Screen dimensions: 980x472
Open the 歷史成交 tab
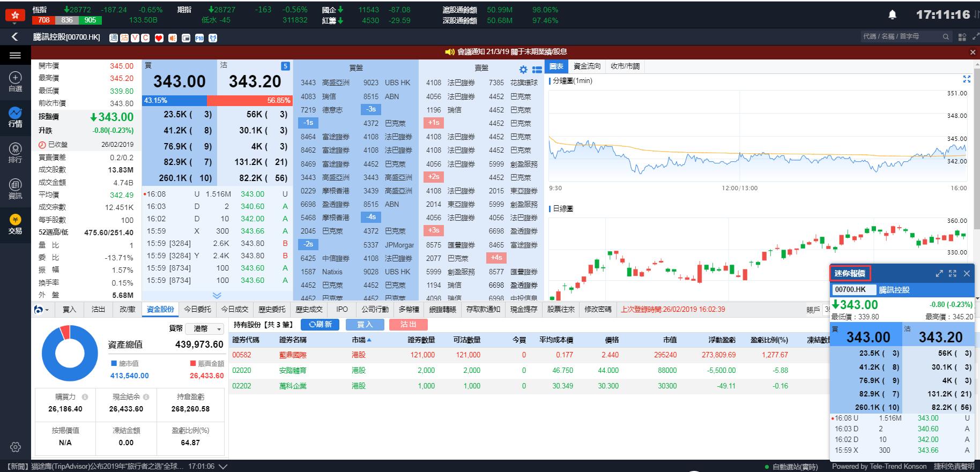coord(309,309)
